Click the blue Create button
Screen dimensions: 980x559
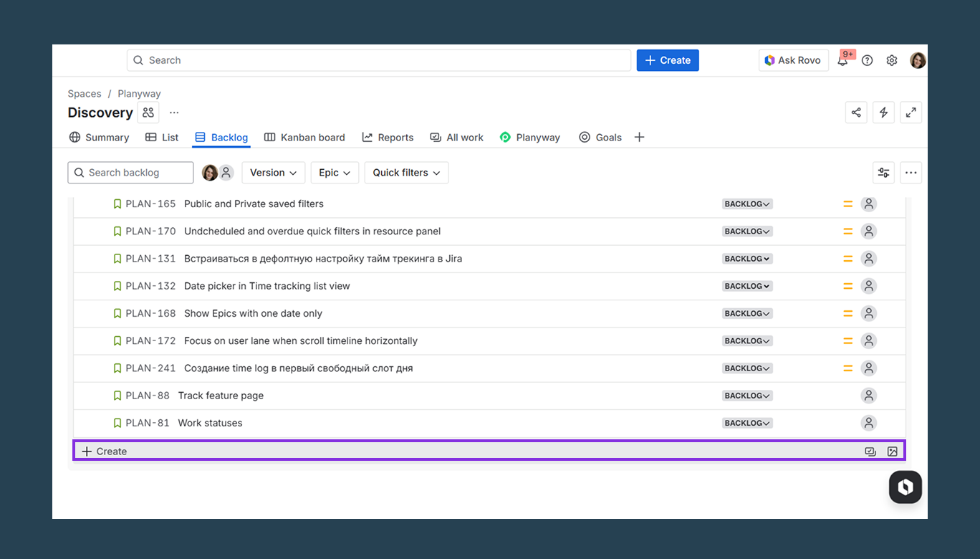[x=668, y=60]
